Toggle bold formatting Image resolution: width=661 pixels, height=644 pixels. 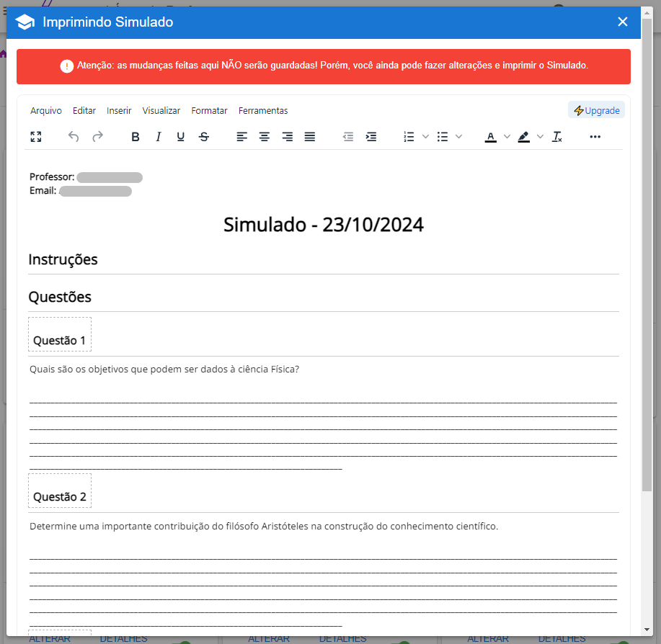point(135,137)
